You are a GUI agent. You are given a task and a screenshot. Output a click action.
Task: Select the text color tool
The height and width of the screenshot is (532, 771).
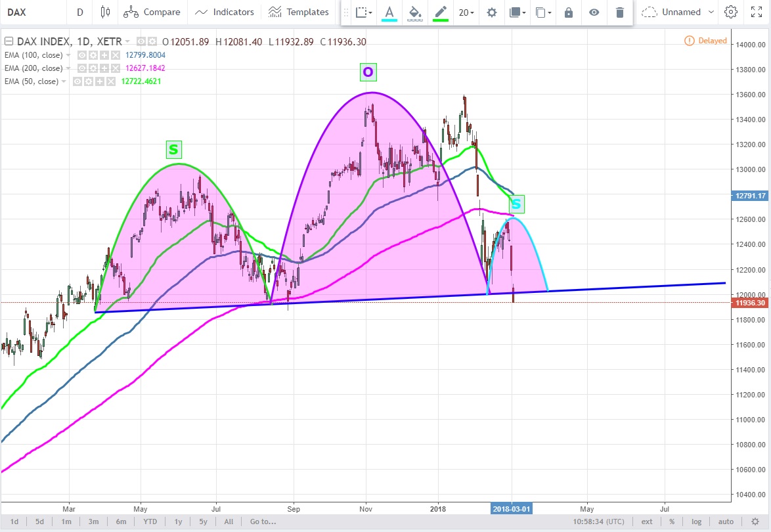(x=389, y=12)
